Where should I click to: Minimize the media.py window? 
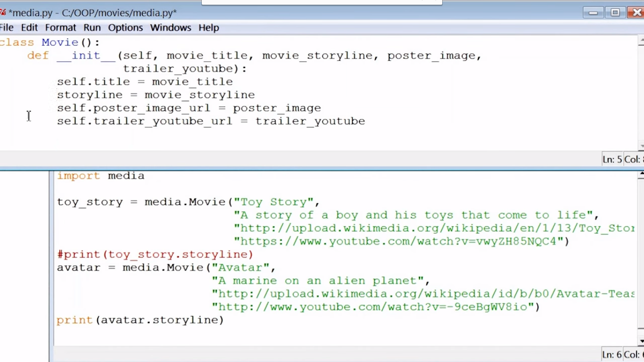(x=593, y=13)
